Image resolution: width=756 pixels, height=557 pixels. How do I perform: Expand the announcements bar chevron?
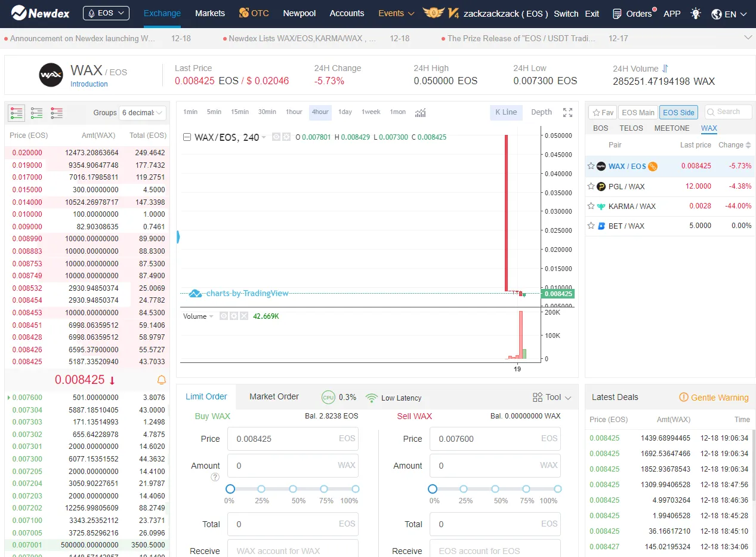748,38
